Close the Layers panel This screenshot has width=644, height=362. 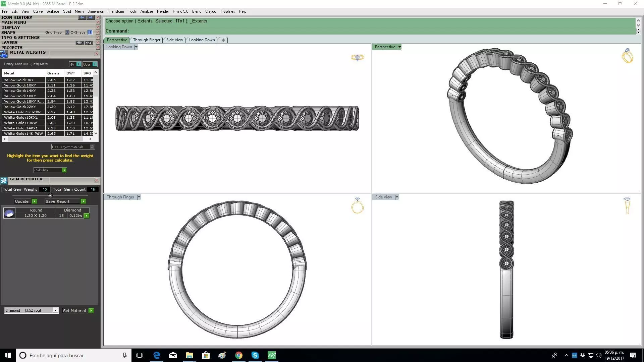pos(98,43)
